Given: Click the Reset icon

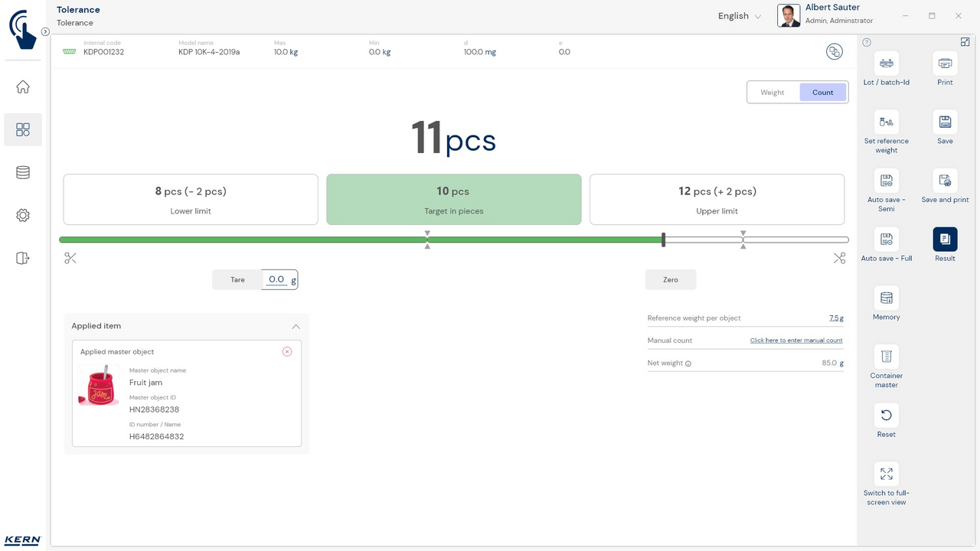Looking at the screenshot, I should (886, 416).
